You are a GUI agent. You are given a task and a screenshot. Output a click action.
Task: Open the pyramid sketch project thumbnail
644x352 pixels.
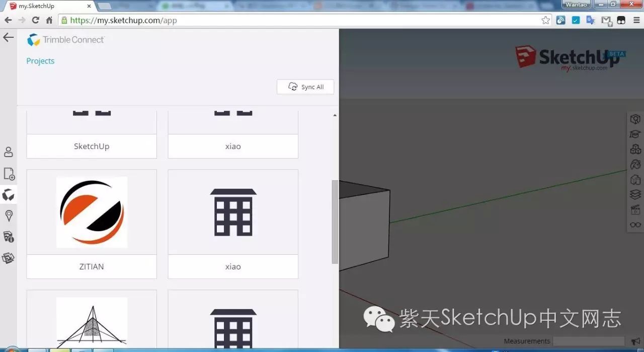pyautogui.click(x=92, y=322)
